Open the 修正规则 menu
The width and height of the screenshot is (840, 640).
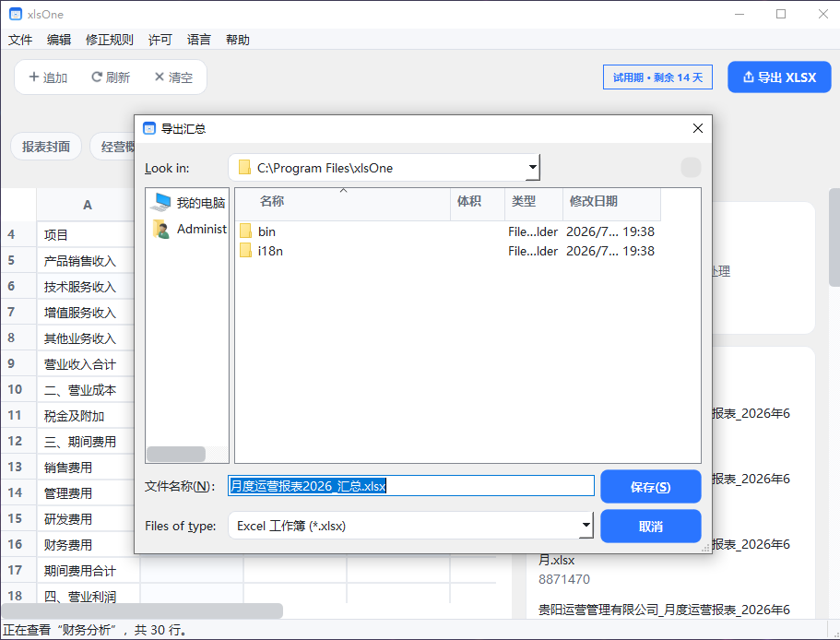coord(110,40)
